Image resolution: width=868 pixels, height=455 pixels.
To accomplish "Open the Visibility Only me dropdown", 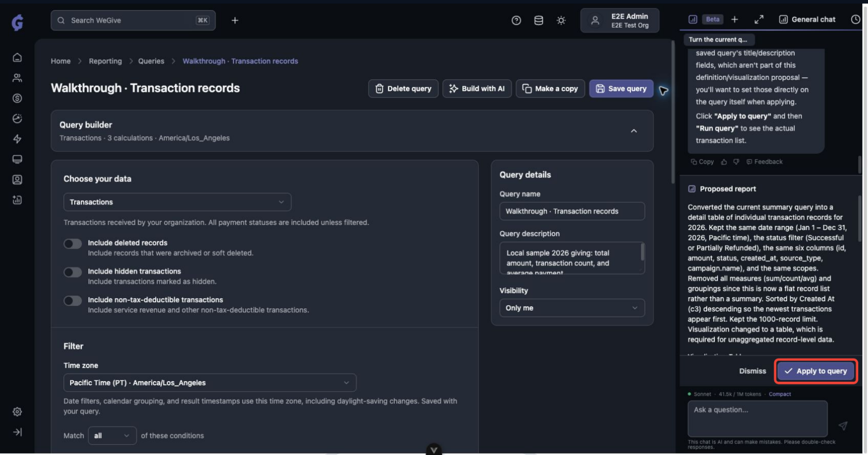I will (x=572, y=308).
